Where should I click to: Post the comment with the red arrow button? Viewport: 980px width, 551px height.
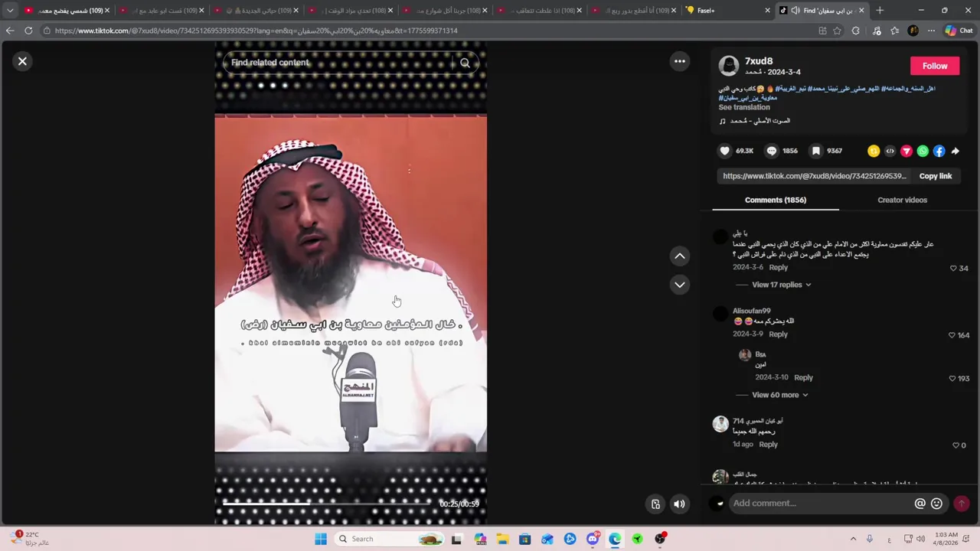tap(961, 504)
